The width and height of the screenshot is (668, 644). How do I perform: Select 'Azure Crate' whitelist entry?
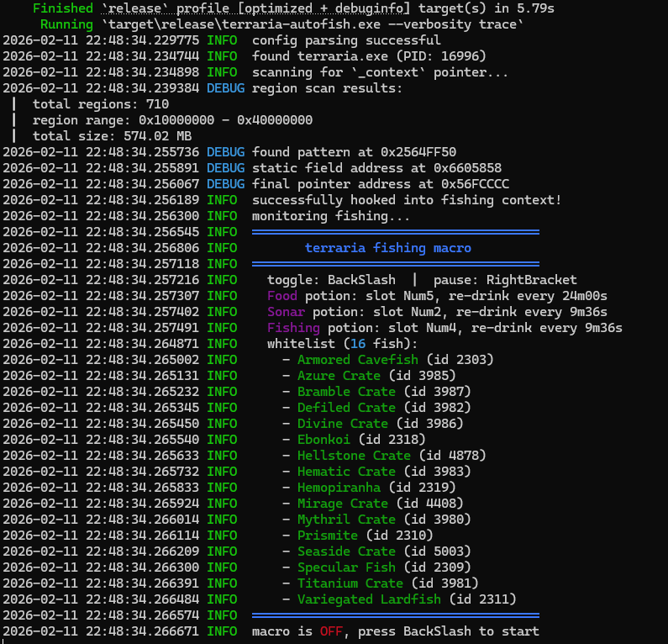click(x=339, y=376)
